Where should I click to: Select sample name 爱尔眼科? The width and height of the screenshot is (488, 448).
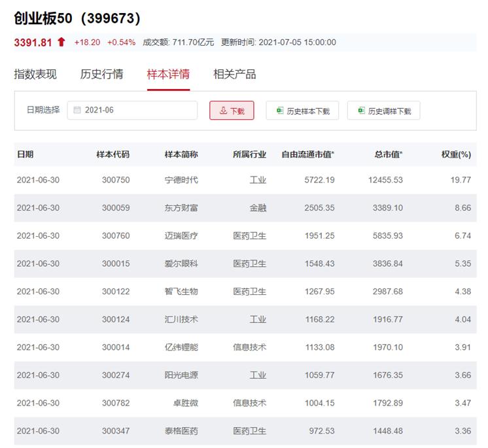[181, 264]
